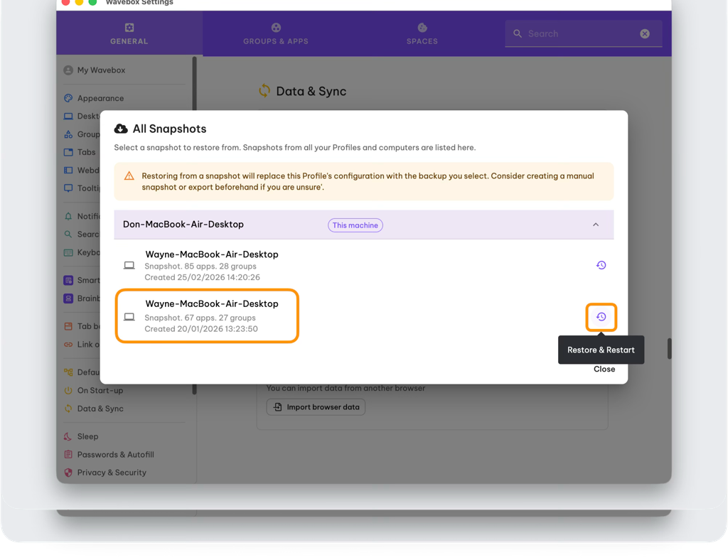728x560 pixels.
Task: Click the Privacy & Security shield icon
Action: (68, 473)
